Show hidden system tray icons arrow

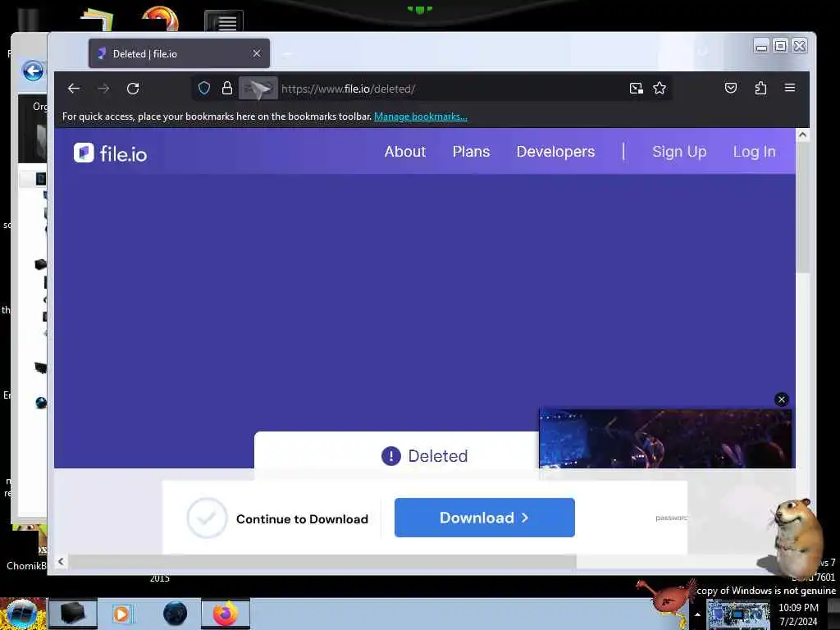click(697, 614)
